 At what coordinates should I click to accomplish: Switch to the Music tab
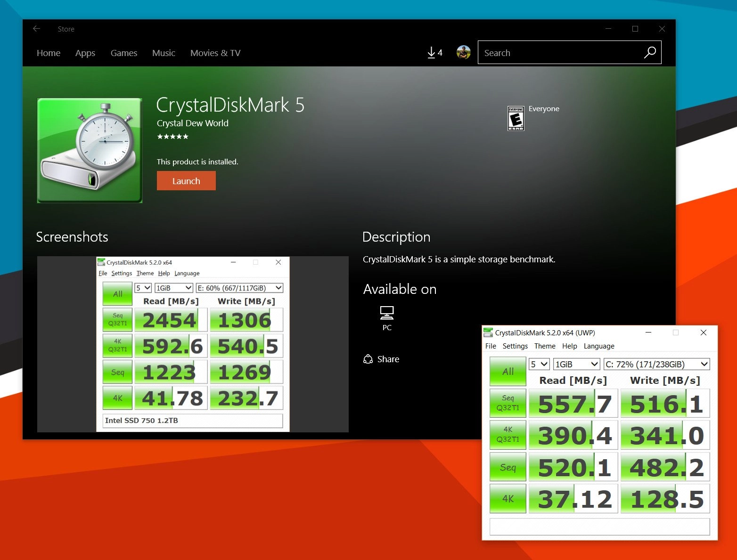coord(164,53)
